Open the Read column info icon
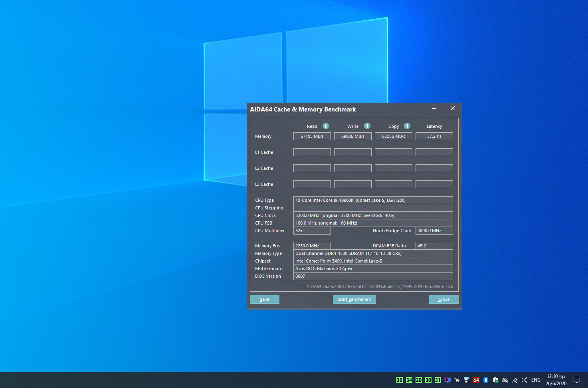This screenshot has height=388, width=588. tap(326, 126)
